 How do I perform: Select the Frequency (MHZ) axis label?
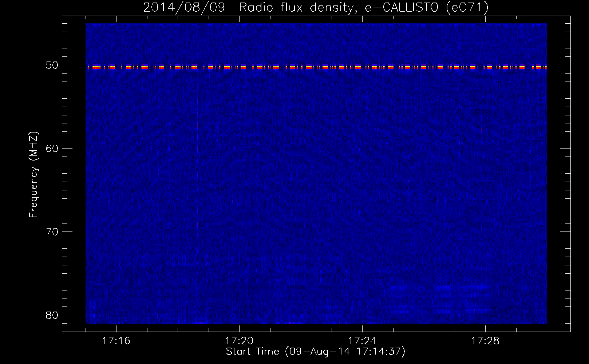(x=33, y=175)
